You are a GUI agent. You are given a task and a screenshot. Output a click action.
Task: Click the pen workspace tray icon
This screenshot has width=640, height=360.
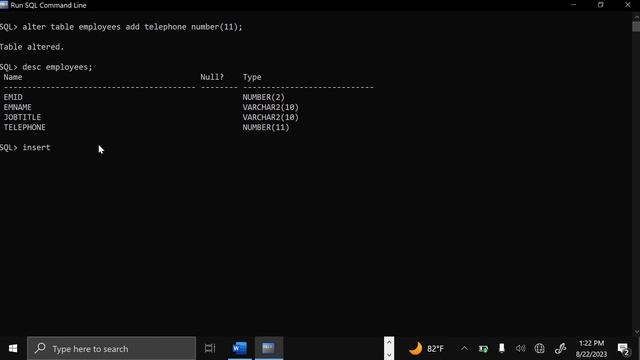560,348
